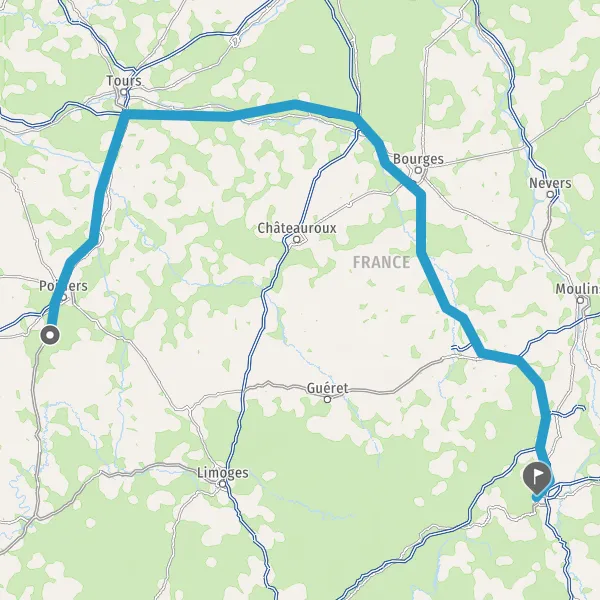Screen dimensions: 600x600
Task: Click the Poitiers city dot
Action: click(x=64, y=297)
